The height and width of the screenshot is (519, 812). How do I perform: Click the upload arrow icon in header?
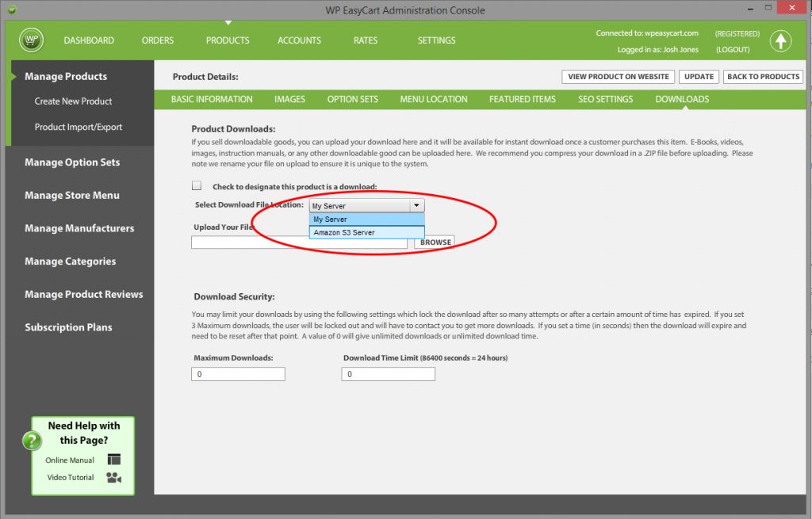(780, 41)
